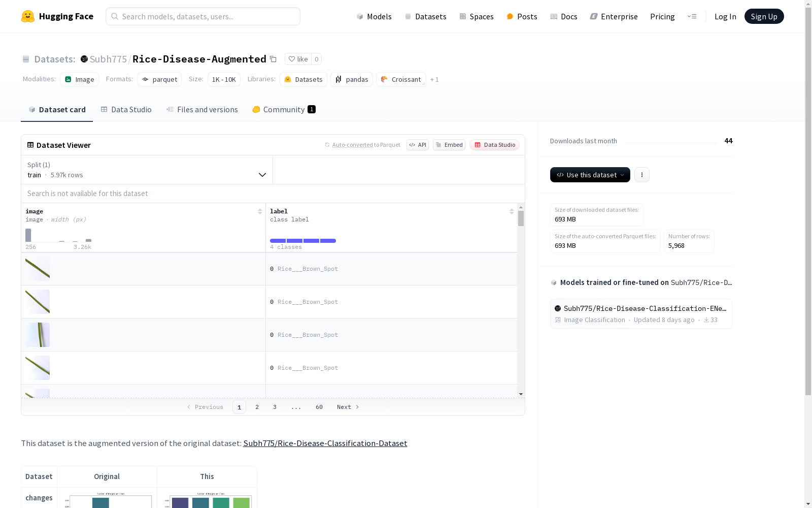Like the dataset with the heart button

coord(298,59)
